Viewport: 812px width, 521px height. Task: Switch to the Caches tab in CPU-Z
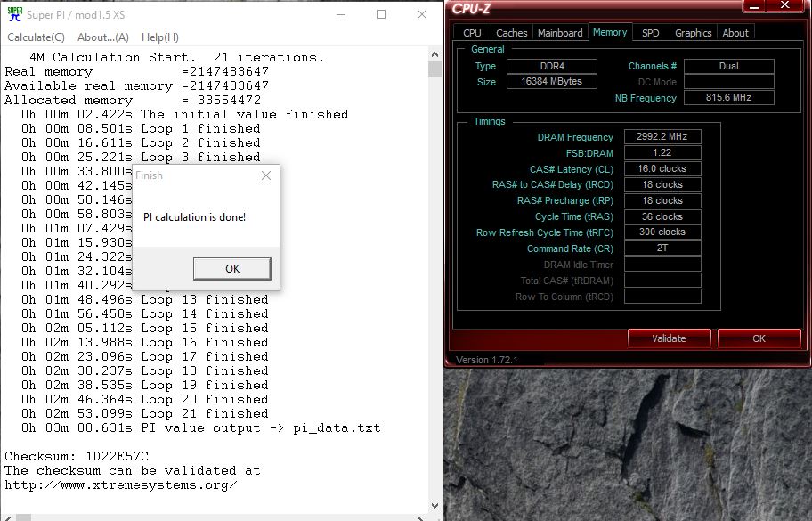point(511,33)
